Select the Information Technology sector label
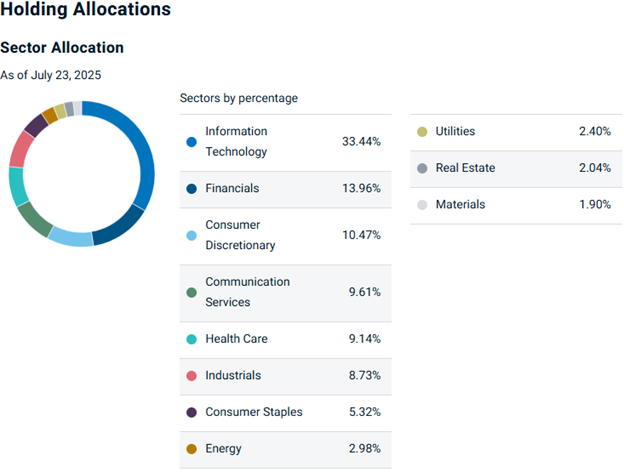This screenshot has height=472, width=624. [236, 142]
